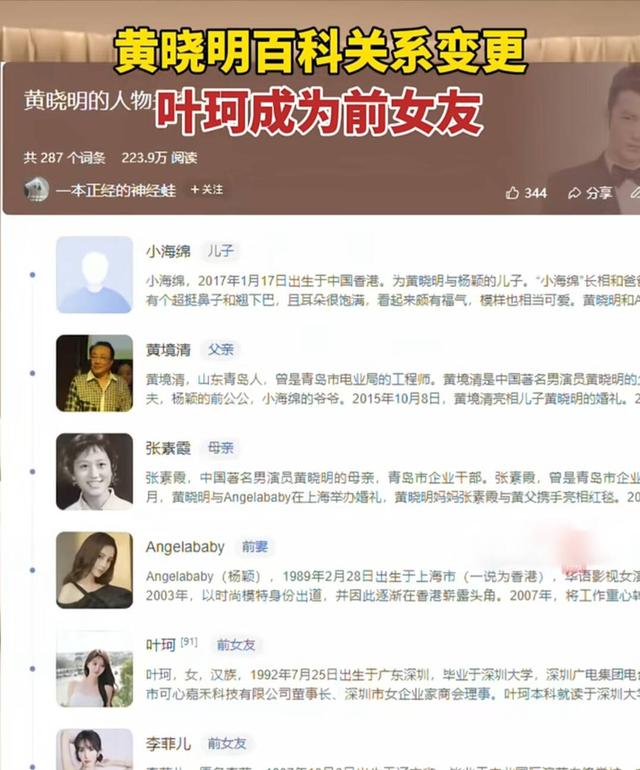Open the Angelababy entry title
Screen dimensions: 640x770
[x=185, y=547]
